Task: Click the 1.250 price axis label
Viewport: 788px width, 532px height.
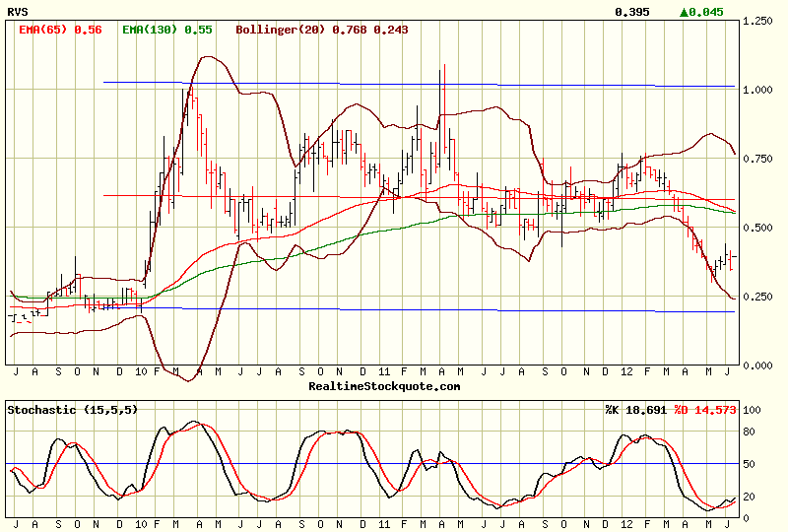Action: point(758,21)
